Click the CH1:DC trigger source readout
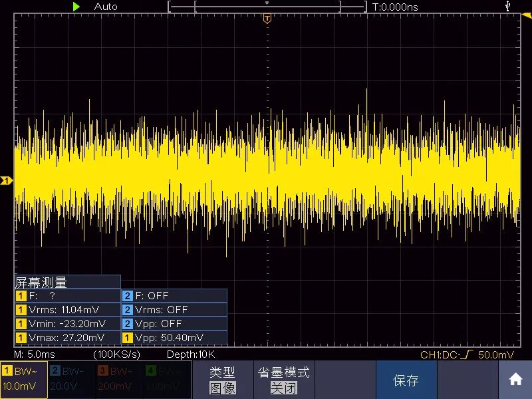The height and width of the screenshot is (399, 532). pos(439,355)
